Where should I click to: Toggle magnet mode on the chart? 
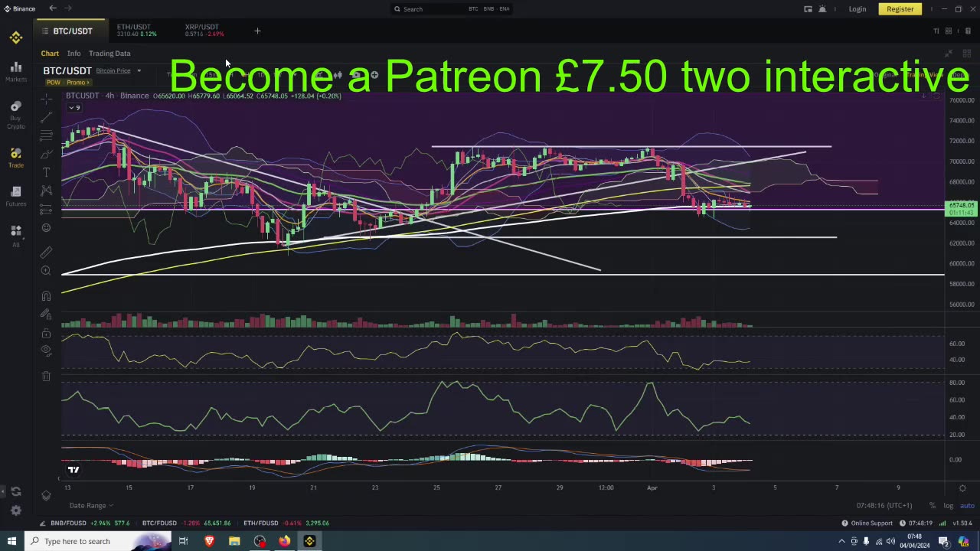click(x=46, y=296)
